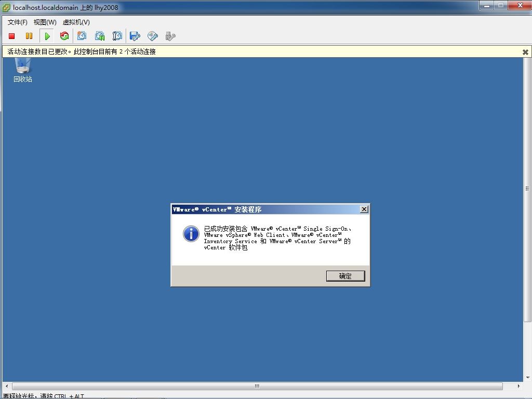Open the 视图(W) menu
This screenshot has width=532, height=399.
[x=45, y=22]
